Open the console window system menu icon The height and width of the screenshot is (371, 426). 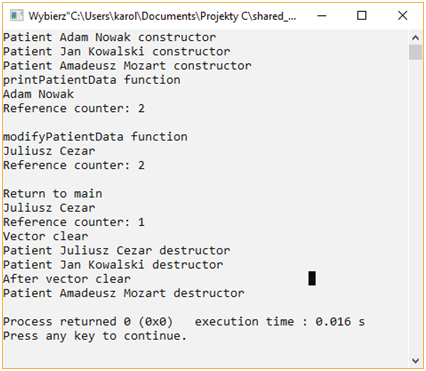coord(17,15)
